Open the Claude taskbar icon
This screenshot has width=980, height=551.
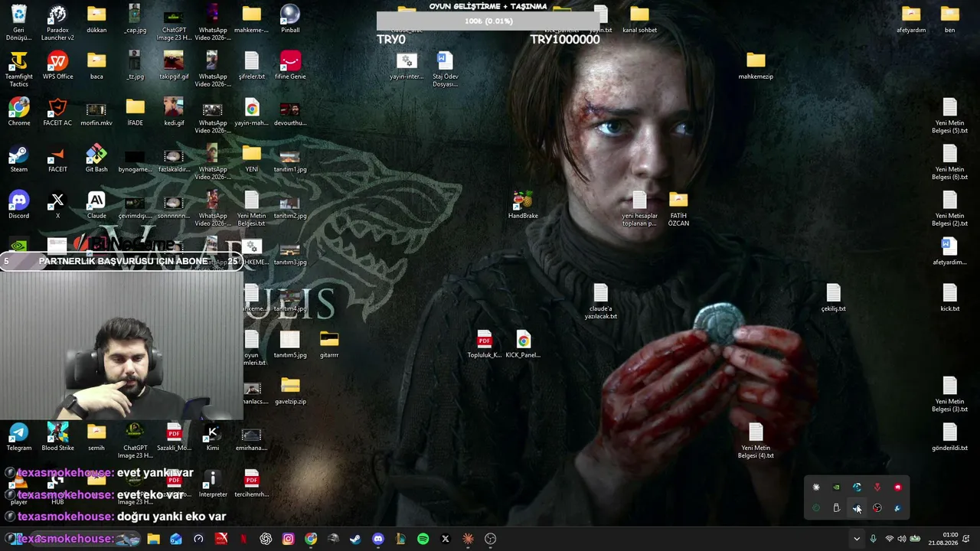point(468,539)
